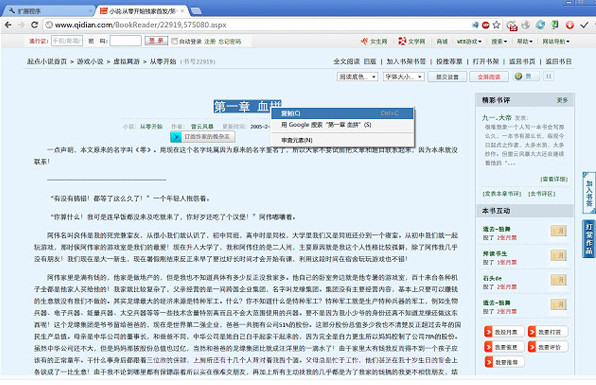The image size is (596, 385).
Task: Choose 审查元素(N) in the context menu
Action: click(342, 140)
